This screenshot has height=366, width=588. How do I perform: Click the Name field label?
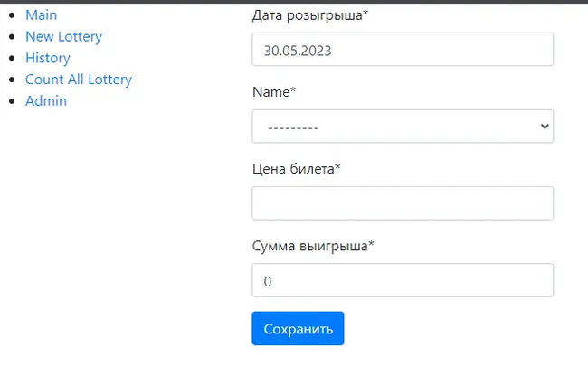coord(273,92)
